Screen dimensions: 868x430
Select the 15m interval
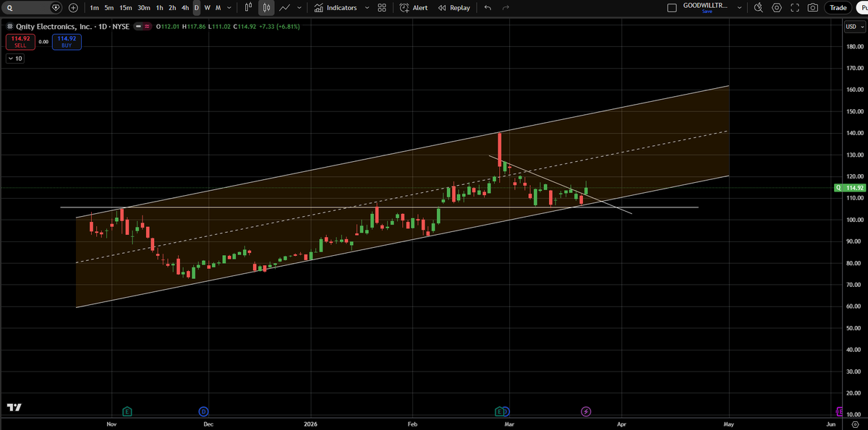[x=126, y=8]
